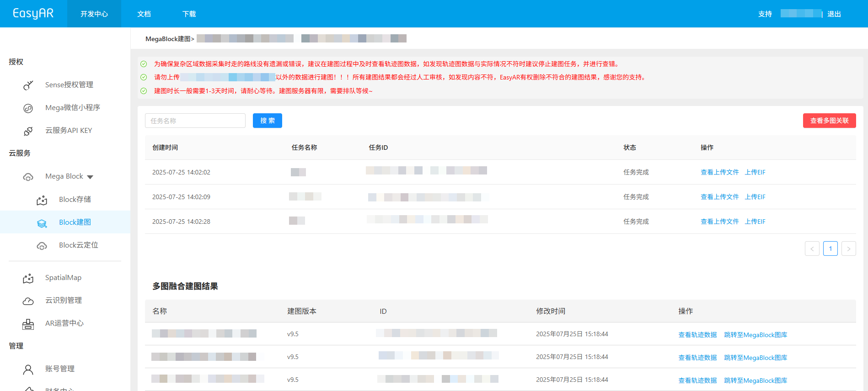Click the red 查看多图关联 button
Viewport: 868px width, 391px height.
(829, 121)
